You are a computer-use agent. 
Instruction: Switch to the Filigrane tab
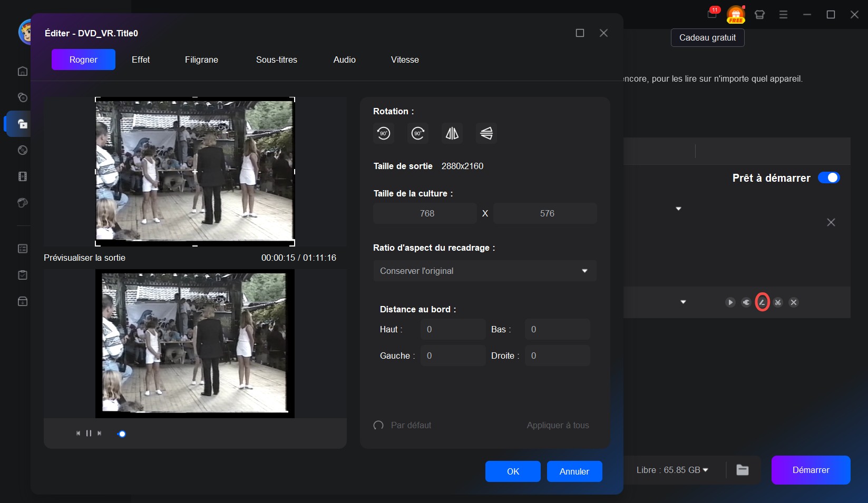pos(201,60)
